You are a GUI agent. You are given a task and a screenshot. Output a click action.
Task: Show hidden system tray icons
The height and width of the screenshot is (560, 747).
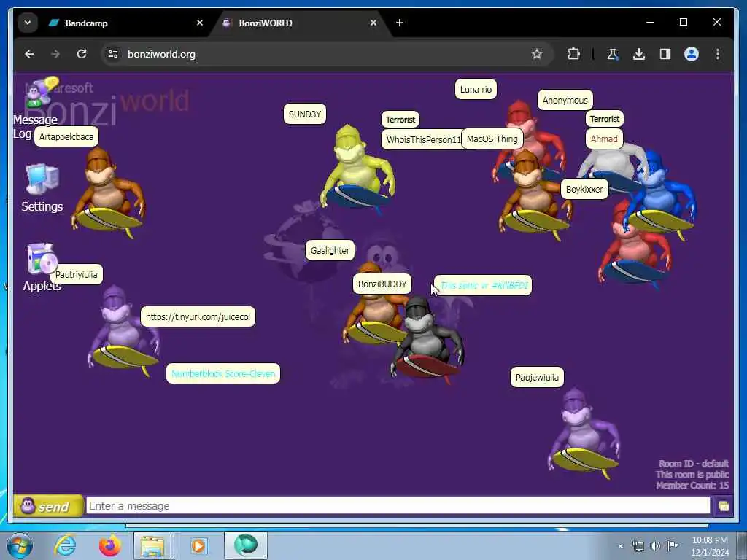tap(620, 546)
